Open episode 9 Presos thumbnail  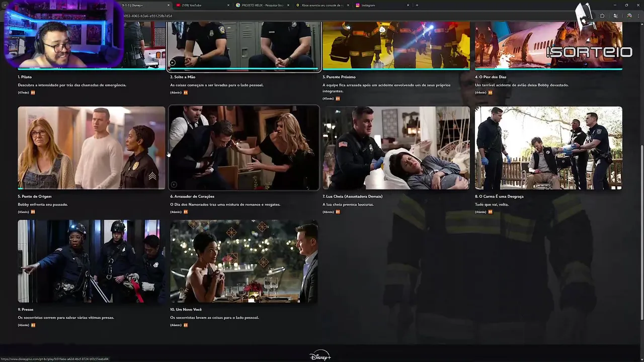coord(92,261)
